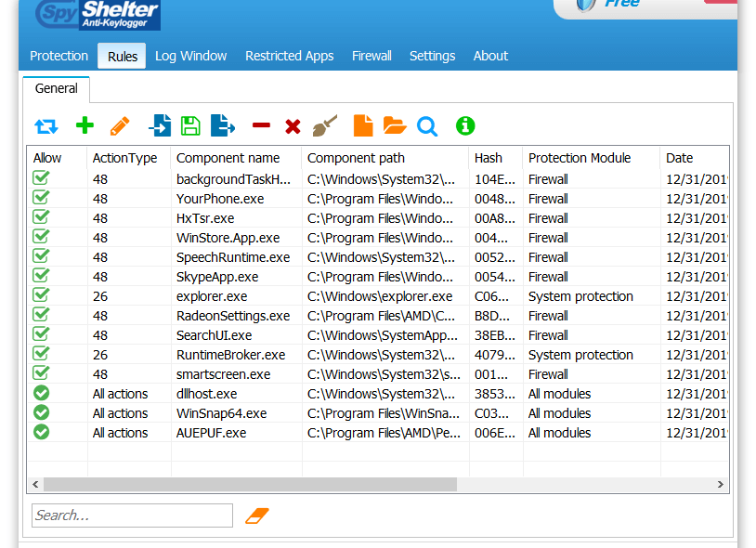This screenshot has height=548, width=756.
Task: Select the General sub-tab
Action: click(57, 88)
